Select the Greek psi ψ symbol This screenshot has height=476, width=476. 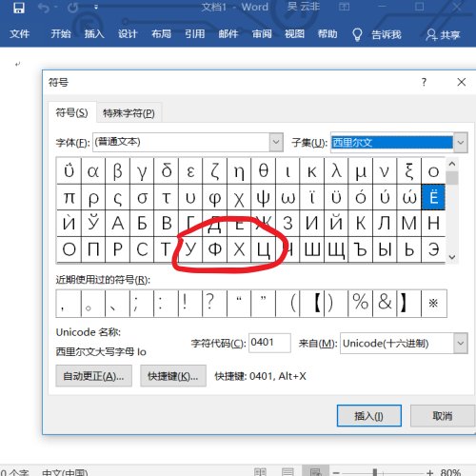tap(264, 197)
